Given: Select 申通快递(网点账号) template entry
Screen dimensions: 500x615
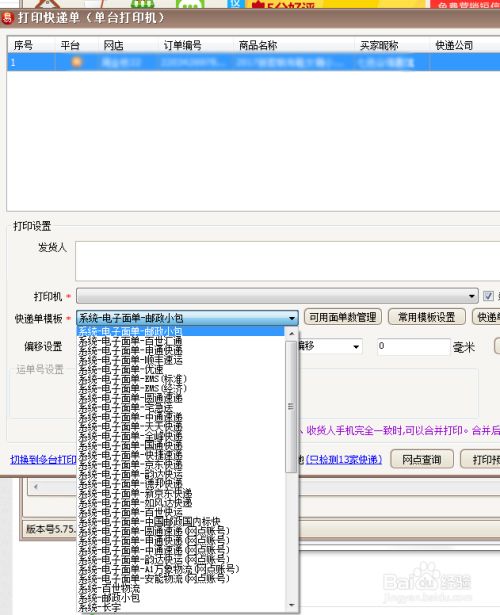Looking at the screenshot, I should tap(180, 541).
